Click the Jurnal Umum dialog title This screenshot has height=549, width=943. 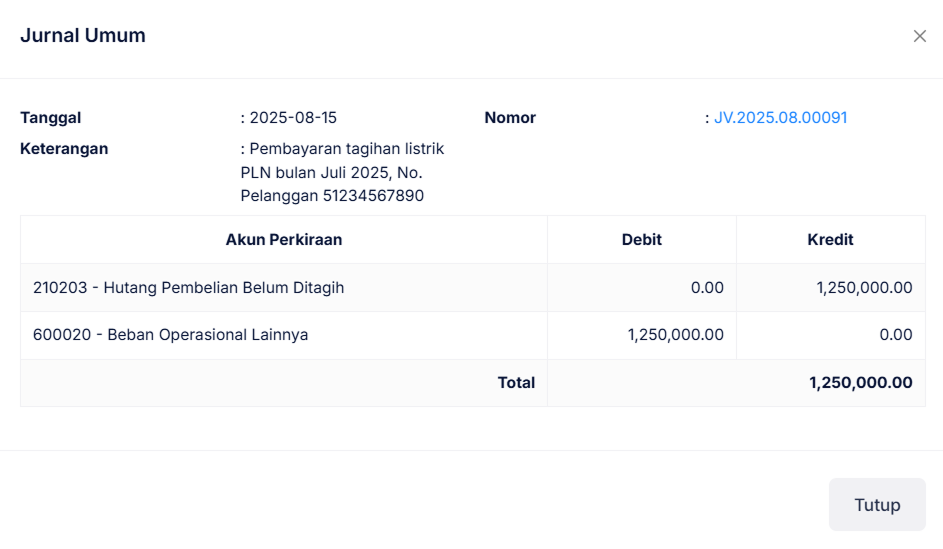(83, 36)
